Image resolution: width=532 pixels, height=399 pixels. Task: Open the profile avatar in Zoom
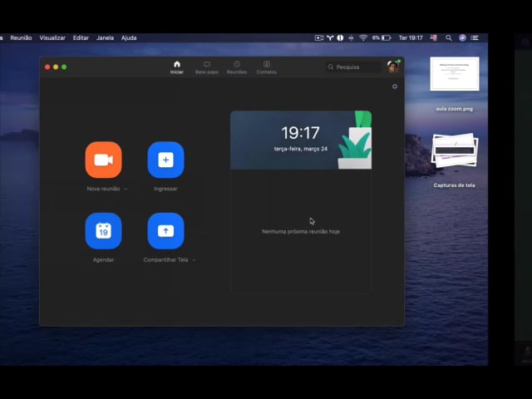click(393, 66)
